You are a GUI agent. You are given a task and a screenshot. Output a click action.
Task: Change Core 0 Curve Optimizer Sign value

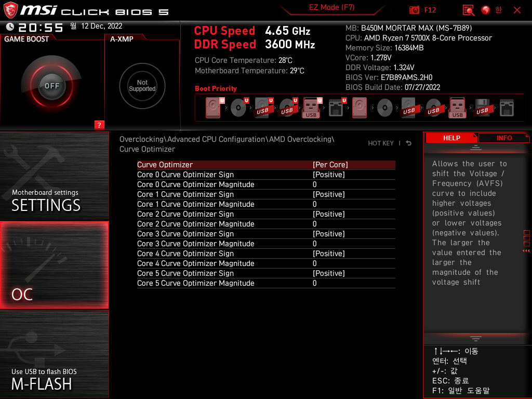[328, 175]
